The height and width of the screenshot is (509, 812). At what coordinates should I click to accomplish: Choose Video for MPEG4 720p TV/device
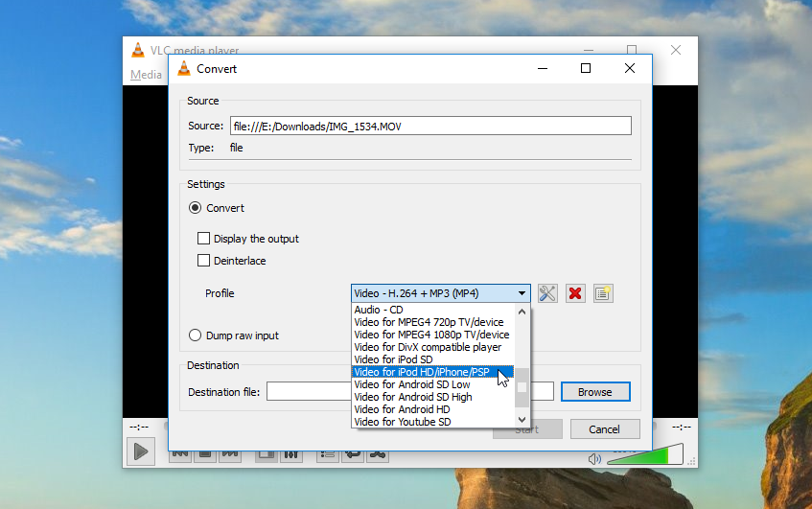[x=433, y=322]
